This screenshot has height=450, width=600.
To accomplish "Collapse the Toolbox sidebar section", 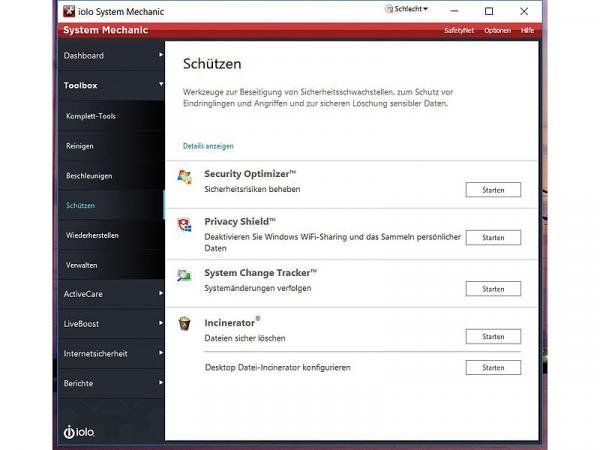I will (111, 85).
